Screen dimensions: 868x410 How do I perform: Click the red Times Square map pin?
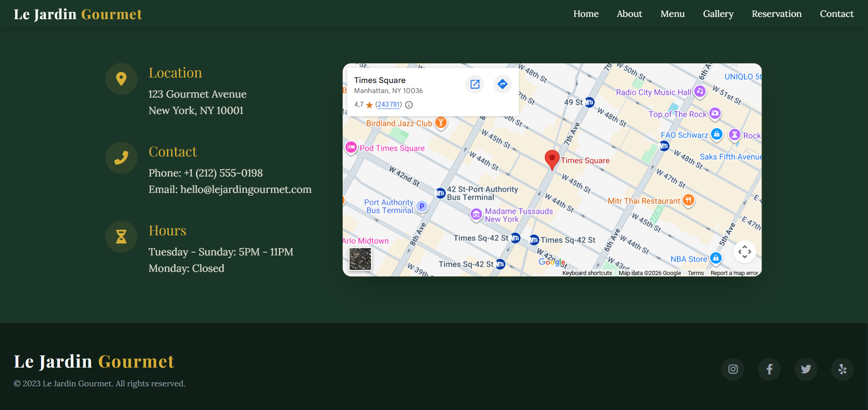[x=552, y=160]
